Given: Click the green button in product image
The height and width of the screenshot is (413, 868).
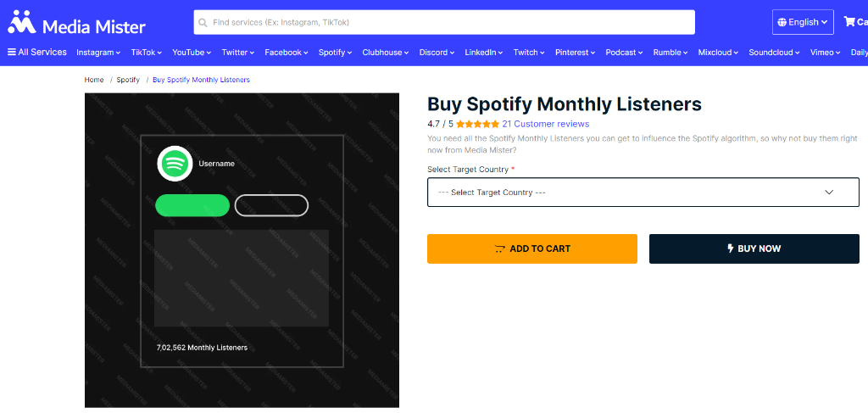Looking at the screenshot, I should tap(192, 205).
